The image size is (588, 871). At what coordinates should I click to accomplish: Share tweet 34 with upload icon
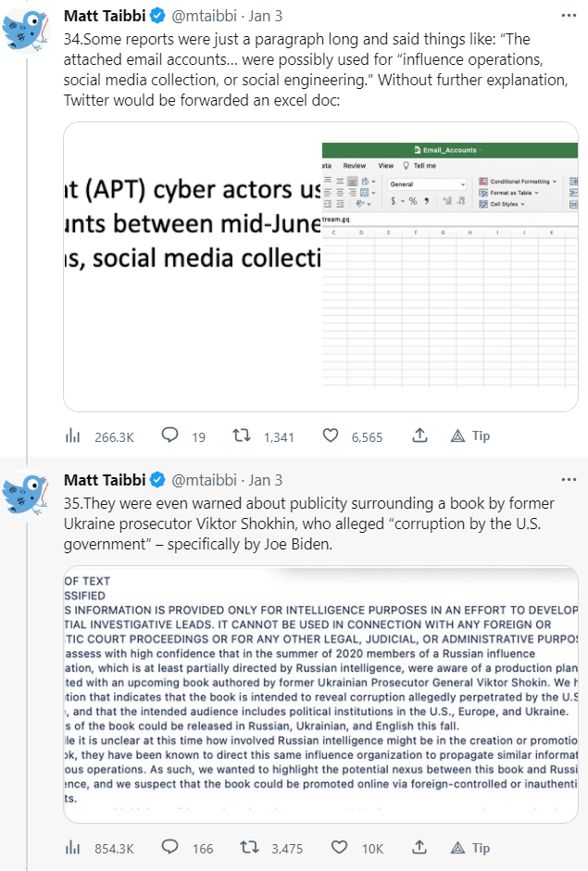[419, 435]
